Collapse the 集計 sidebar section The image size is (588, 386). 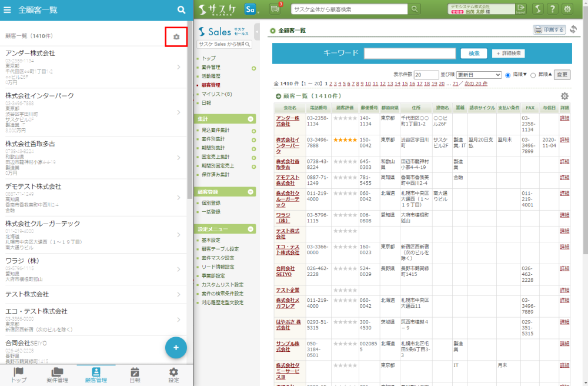251,119
